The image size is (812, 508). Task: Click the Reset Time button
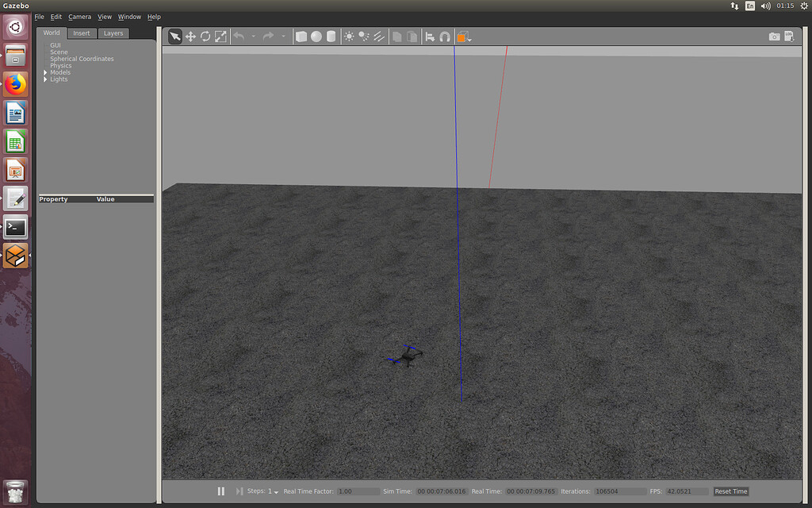point(730,491)
